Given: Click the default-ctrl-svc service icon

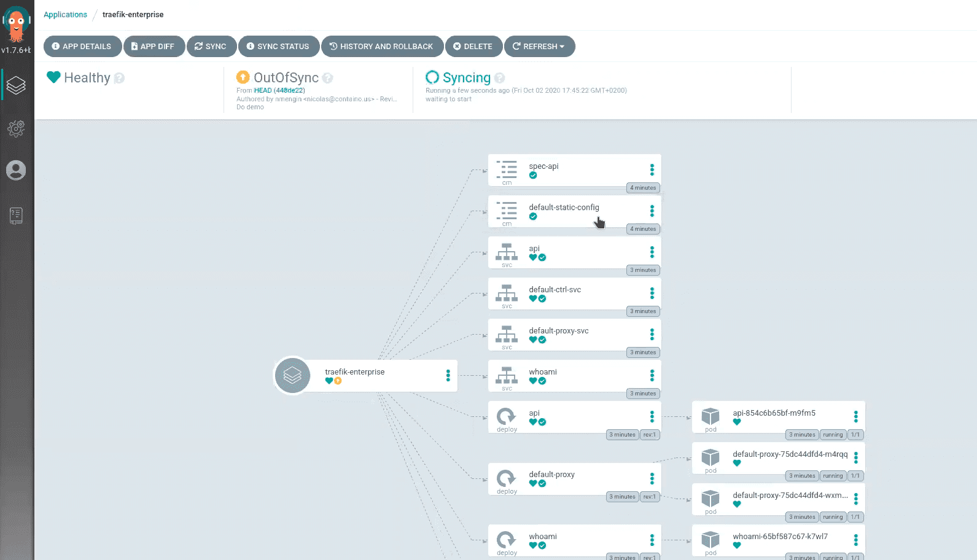Looking at the screenshot, I should 507,292.
